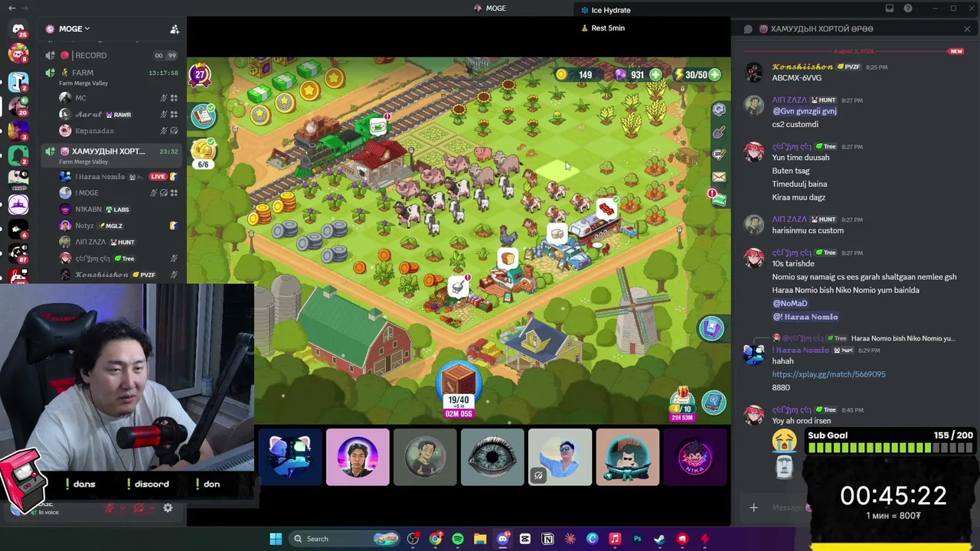
Task: Select the NIKA neon avatar tile
Action: pos(694,457)
